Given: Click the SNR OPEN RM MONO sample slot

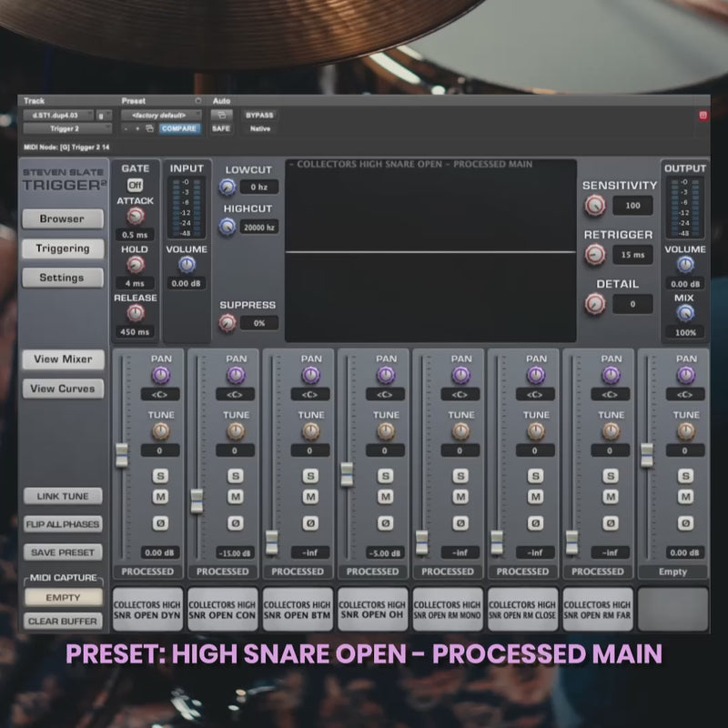Looking at the screenshot, I should (x=447, y=610).
